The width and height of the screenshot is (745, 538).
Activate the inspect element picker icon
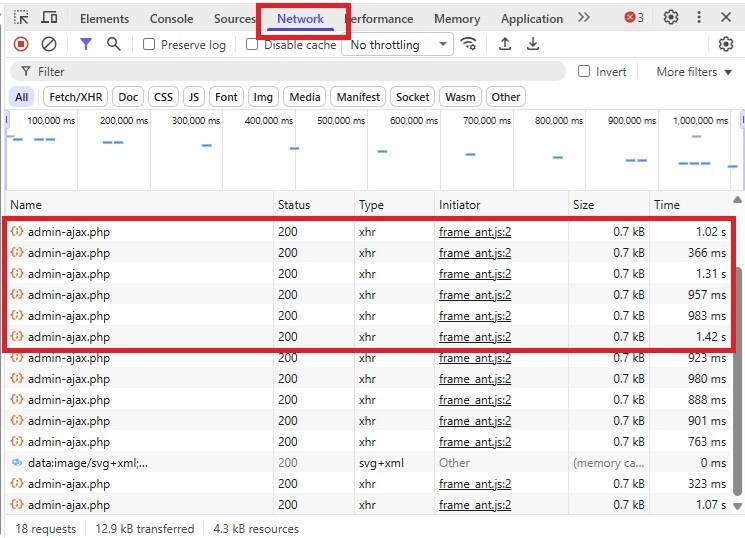pyautogui.click(x=21, y=18)
